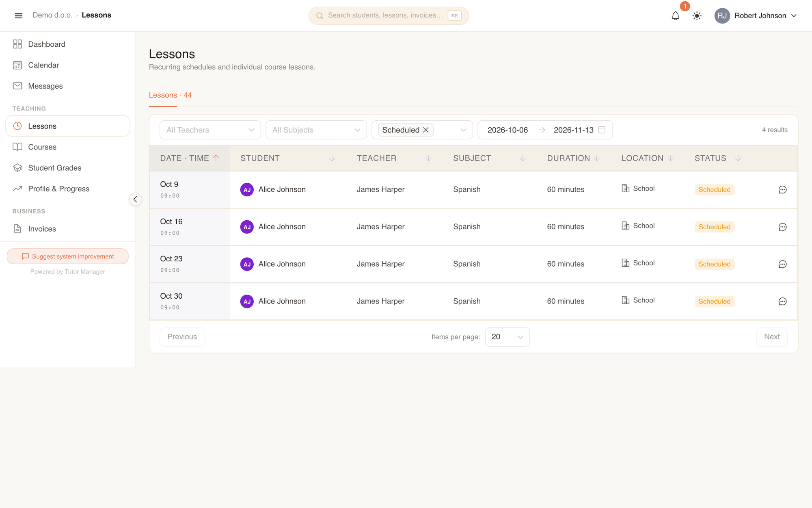
Task: Sort by the Duration column arrow
Action: [x=596, y=158]
